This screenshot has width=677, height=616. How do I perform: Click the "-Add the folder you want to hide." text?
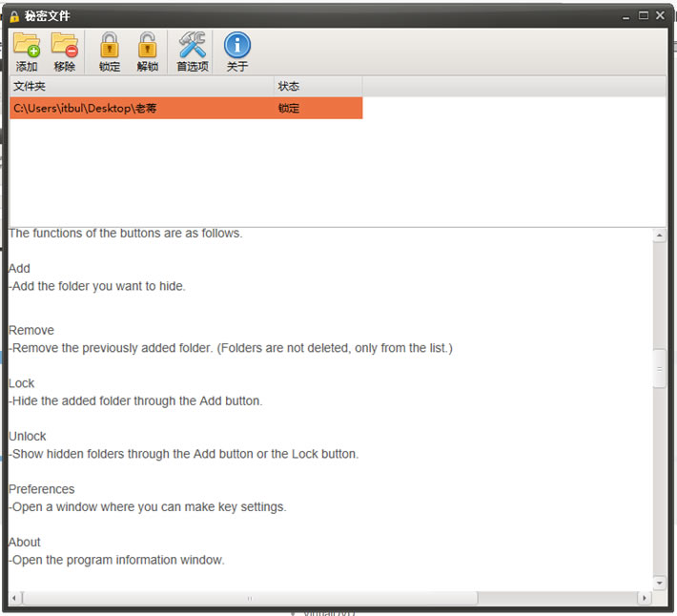point(97,286)
